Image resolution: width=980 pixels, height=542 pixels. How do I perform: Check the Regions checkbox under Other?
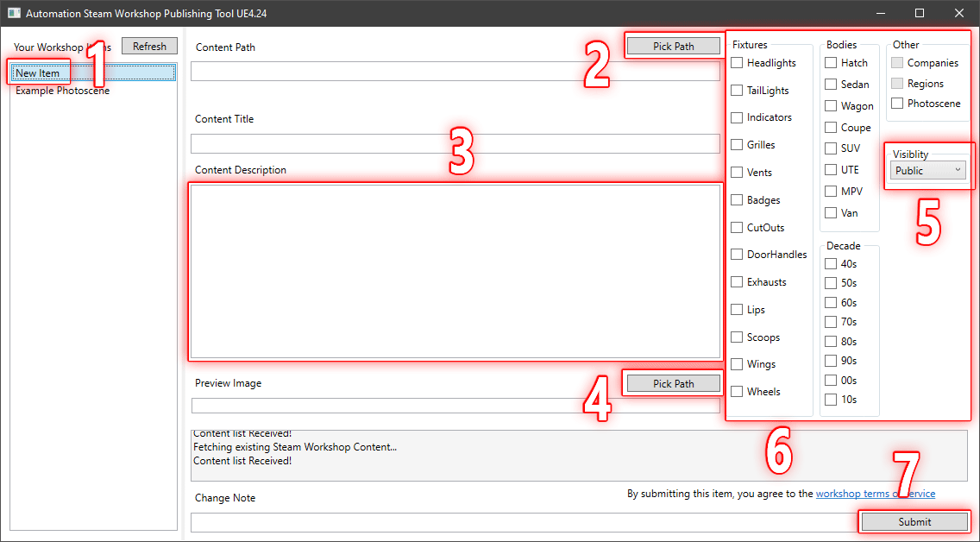click(897, 83)
